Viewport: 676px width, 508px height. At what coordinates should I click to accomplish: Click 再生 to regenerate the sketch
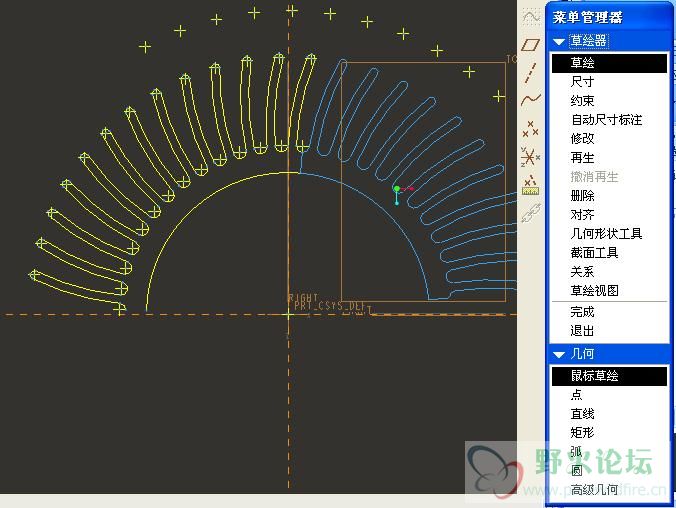(x=609, y=157)
